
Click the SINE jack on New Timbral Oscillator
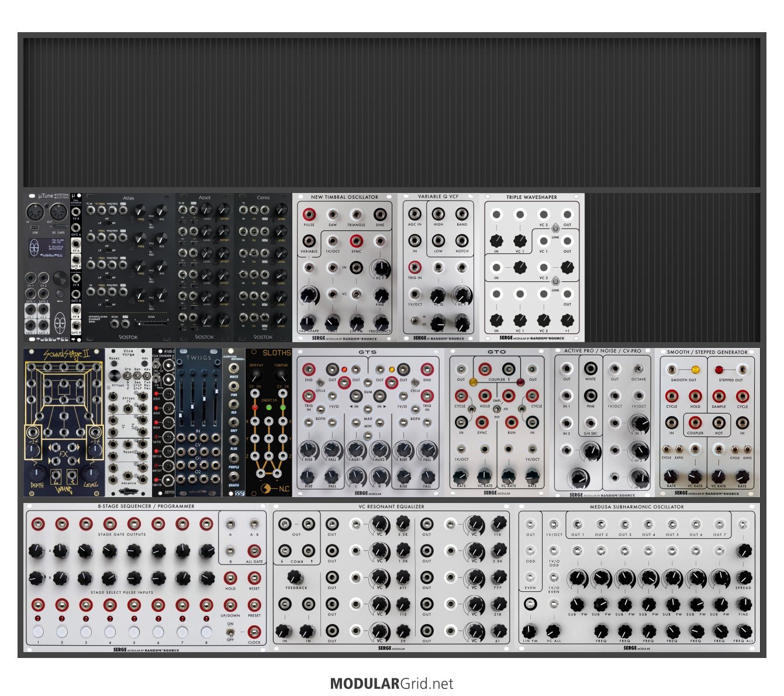click(x=380, y=214)
